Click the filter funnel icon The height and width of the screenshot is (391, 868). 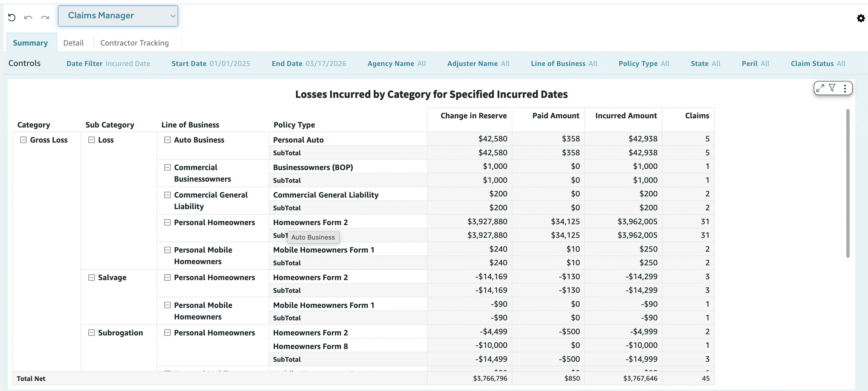[x=832, y=88]
